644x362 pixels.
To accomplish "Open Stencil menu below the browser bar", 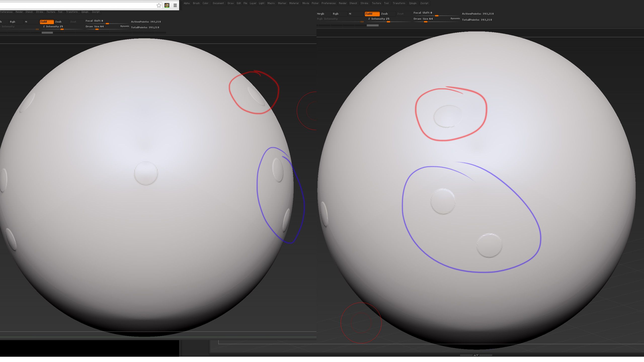I will coord(29,12).
